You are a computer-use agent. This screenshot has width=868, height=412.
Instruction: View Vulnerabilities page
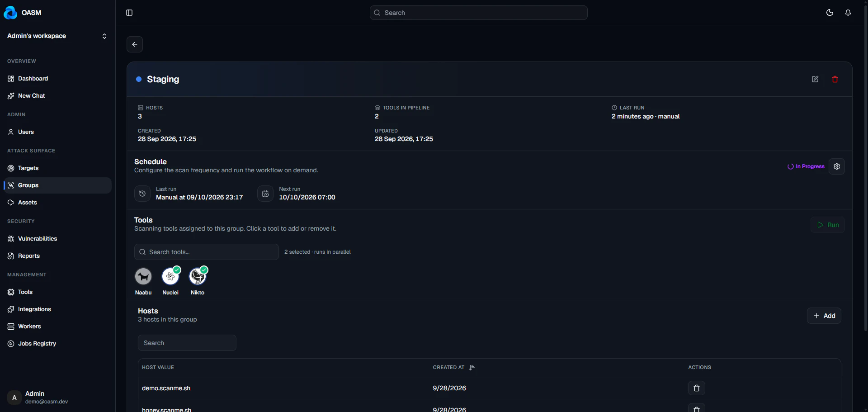[57, 239]
